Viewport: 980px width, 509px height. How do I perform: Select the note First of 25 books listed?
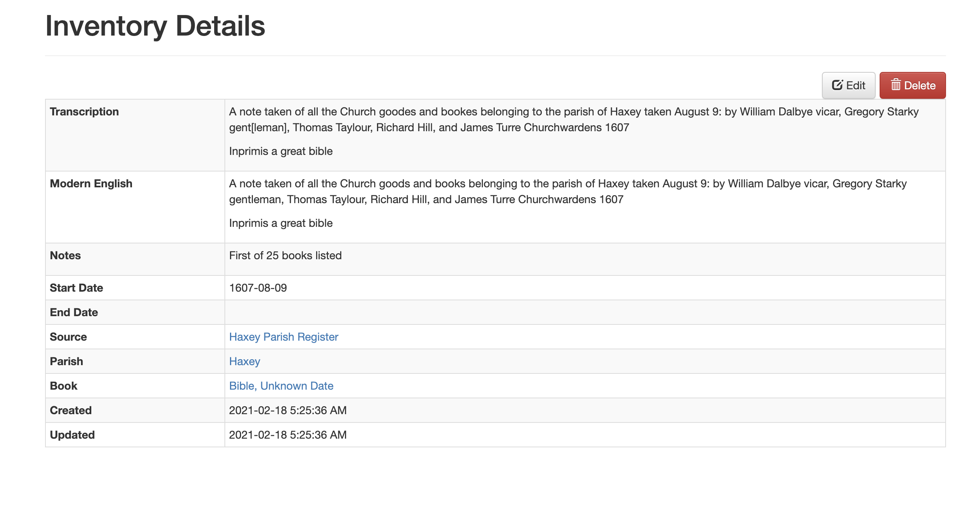(x=285, y=255)
